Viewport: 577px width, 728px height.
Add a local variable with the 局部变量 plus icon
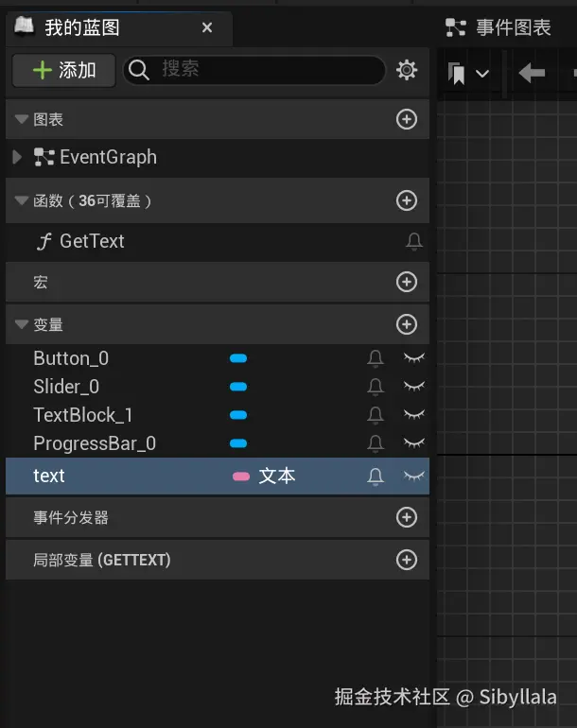(407, 560)
